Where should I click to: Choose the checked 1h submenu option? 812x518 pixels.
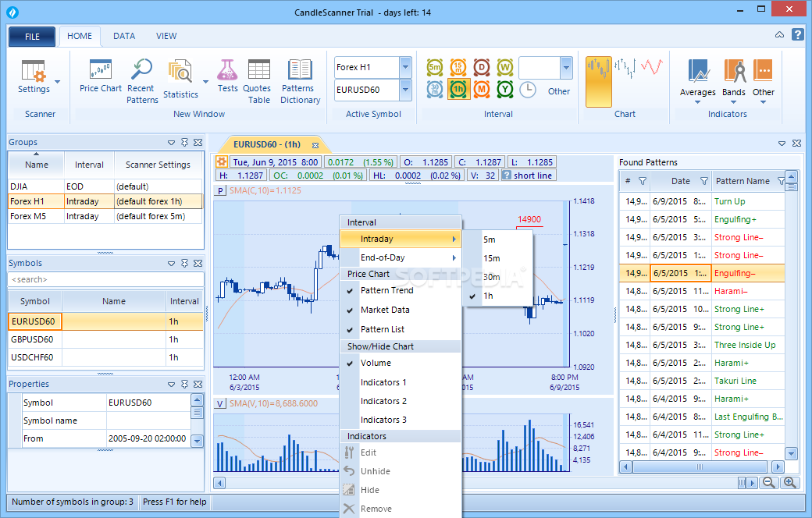[x=497, y=296]
